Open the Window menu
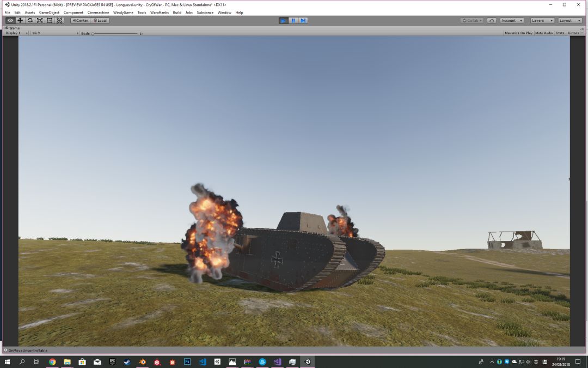This screenshot has height=368, width=588. (224, 13)
